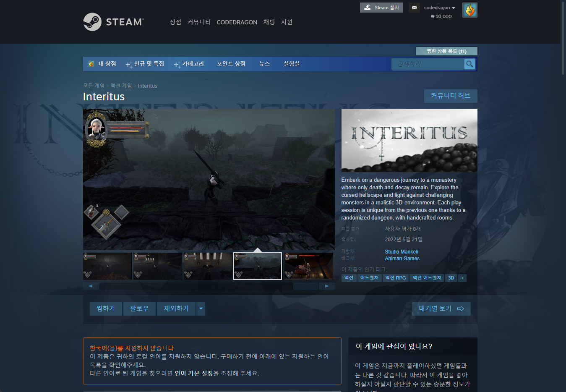
Task: Click the 3D tag
Action: tap(451, 278)
